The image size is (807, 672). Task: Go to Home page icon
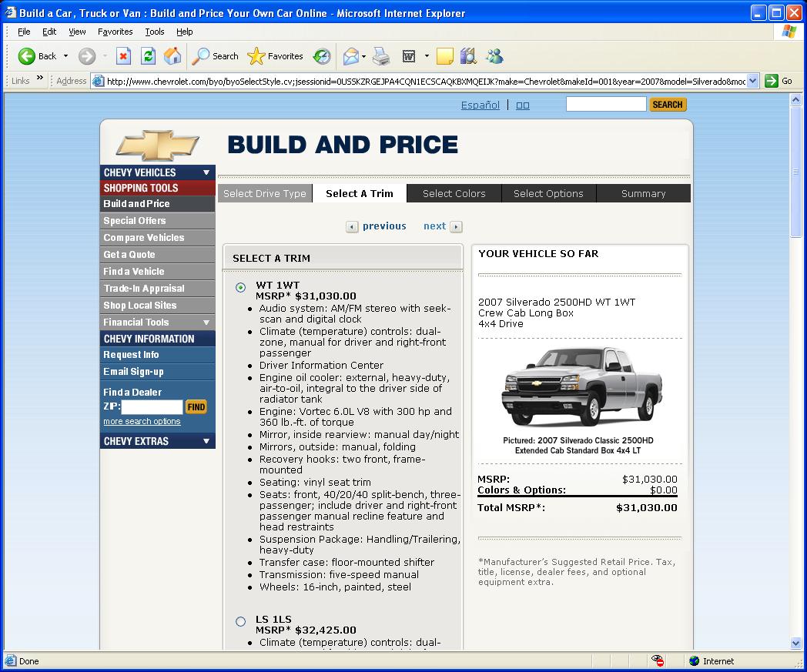click(x=172, y=56)
